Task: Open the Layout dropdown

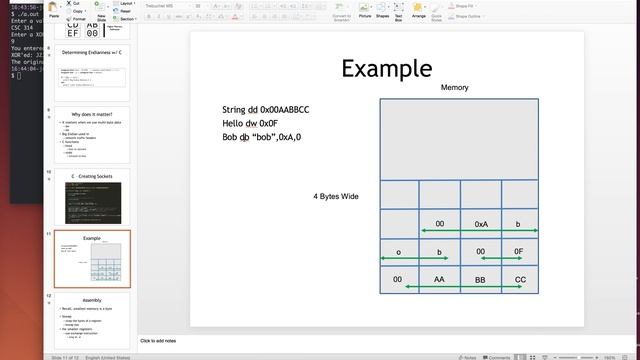Action: pos(124,3)
